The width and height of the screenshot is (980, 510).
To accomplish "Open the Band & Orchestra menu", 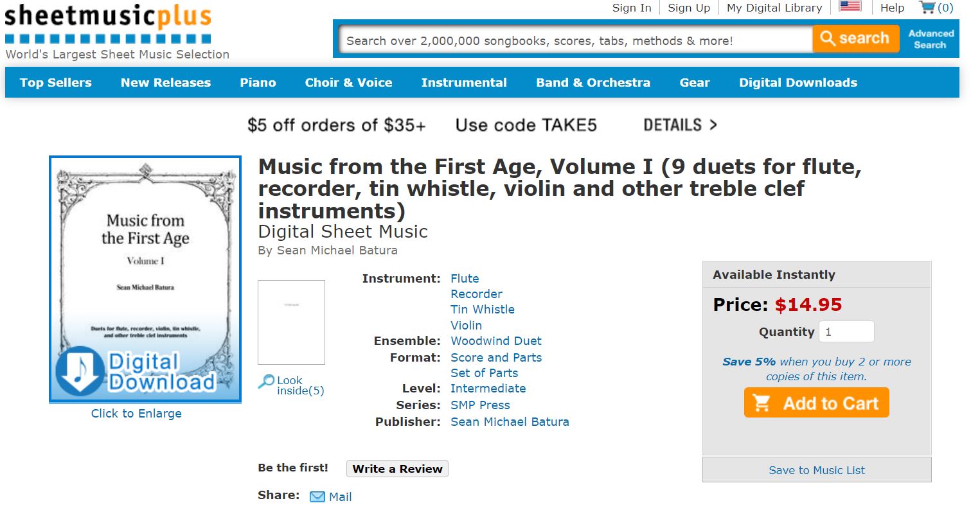I will coord(592,82).
